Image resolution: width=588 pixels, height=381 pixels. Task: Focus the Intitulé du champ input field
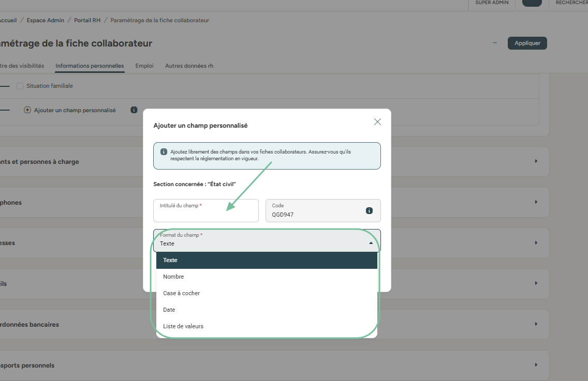(205, 214)
